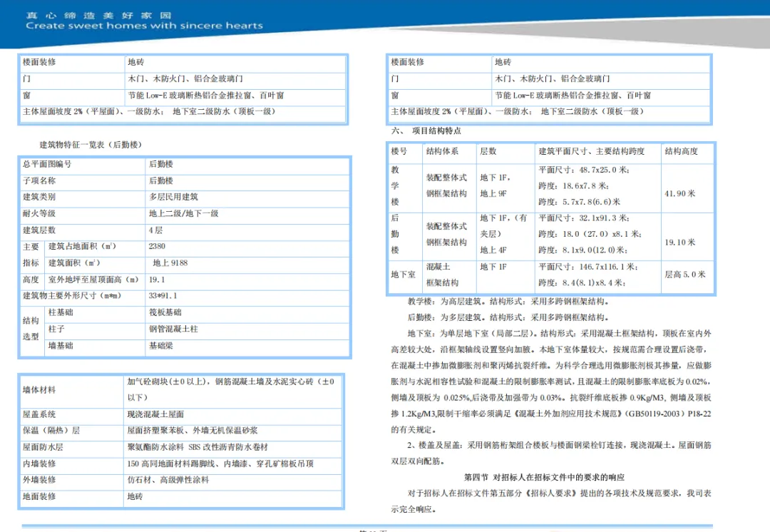Select the value "屋面挤塑聚苯板、外墙无机保温砂浆"
The height and width of the screenshot is (532, 770).
(x=192, y=431)
